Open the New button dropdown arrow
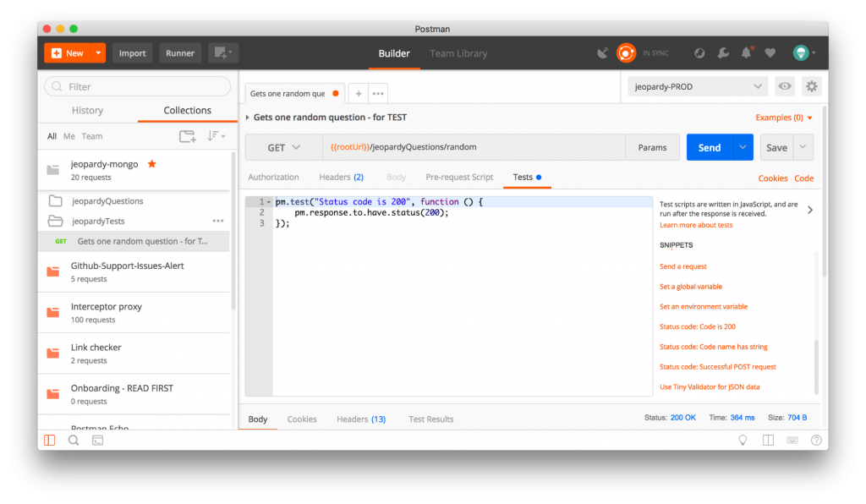Screen dimensions: 866x504 pos(98,53)
